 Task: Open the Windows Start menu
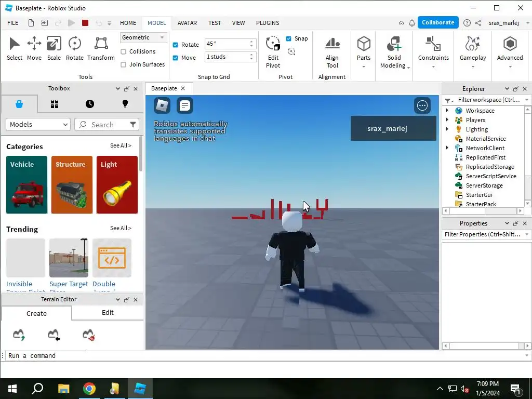click(x=12, y=389)
